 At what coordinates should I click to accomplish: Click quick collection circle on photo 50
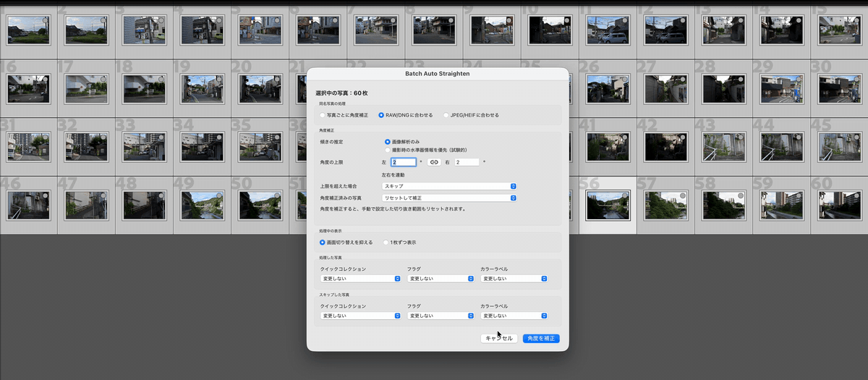coord(277,196)
